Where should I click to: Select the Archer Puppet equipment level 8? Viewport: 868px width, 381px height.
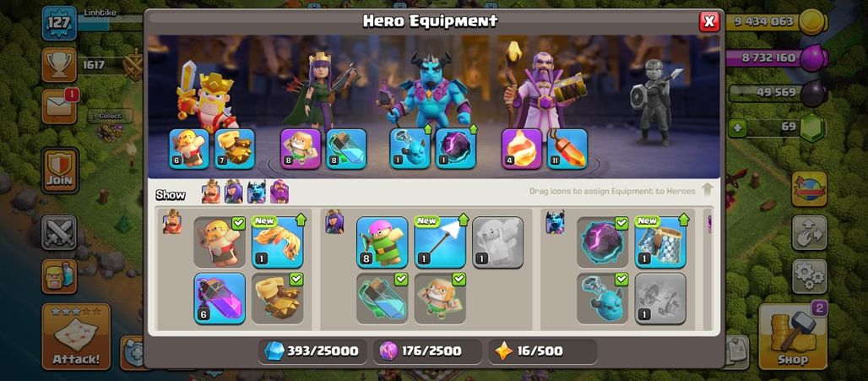point(382,242)
